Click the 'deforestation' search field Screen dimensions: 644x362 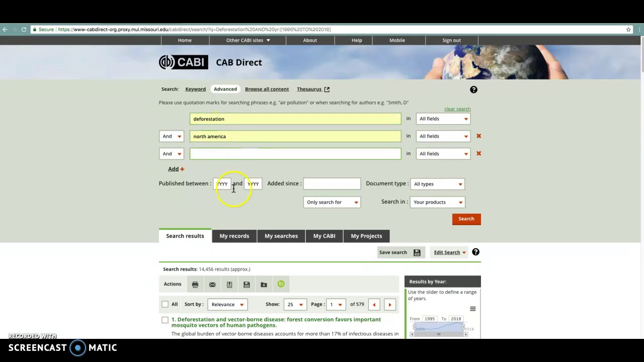[x=295, y=119]
